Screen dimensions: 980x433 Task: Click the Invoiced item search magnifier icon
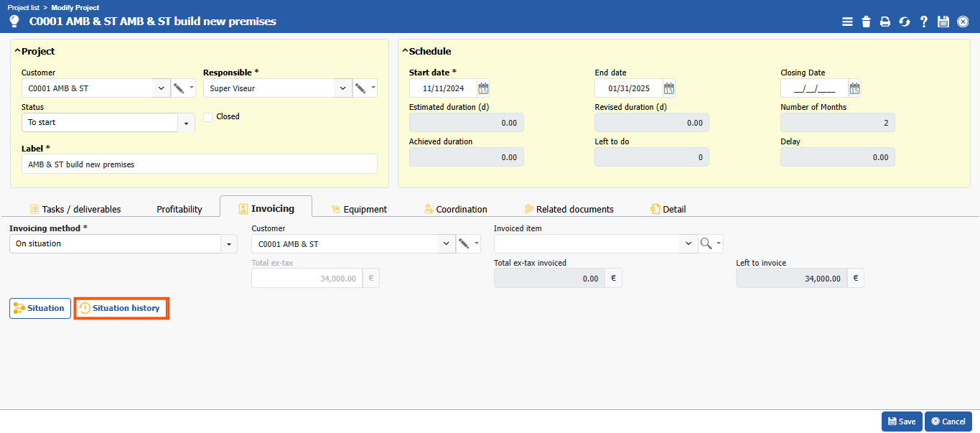(x=706, y=244)
